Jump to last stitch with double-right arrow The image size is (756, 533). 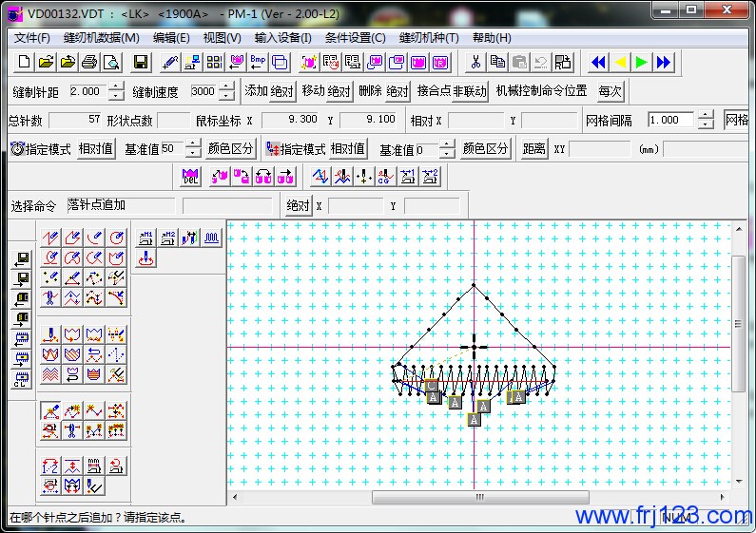(x=664, y=63)
